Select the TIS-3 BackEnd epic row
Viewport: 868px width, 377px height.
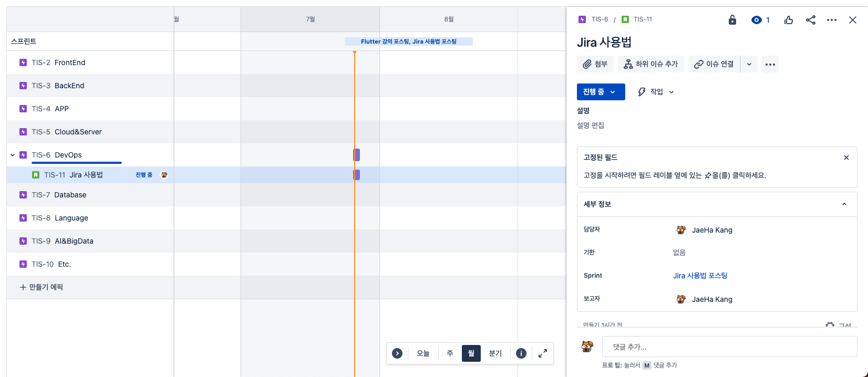click(x=90, y=86)
